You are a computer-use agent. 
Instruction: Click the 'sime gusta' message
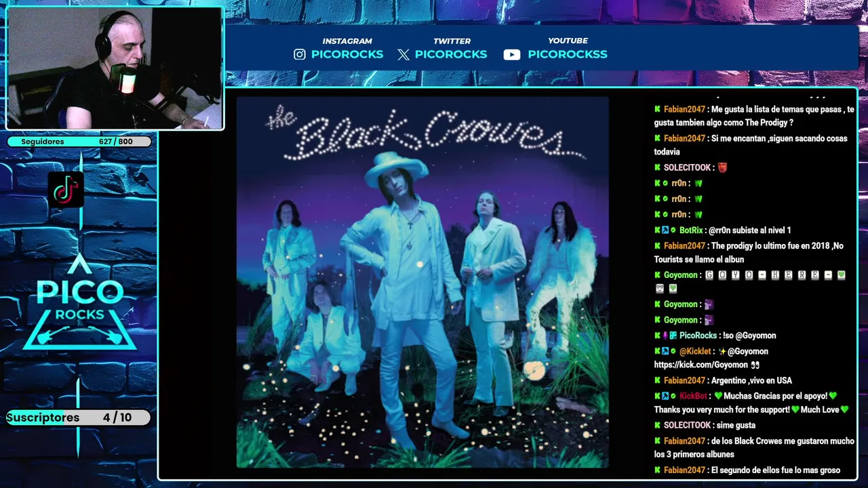click(736, 425)
